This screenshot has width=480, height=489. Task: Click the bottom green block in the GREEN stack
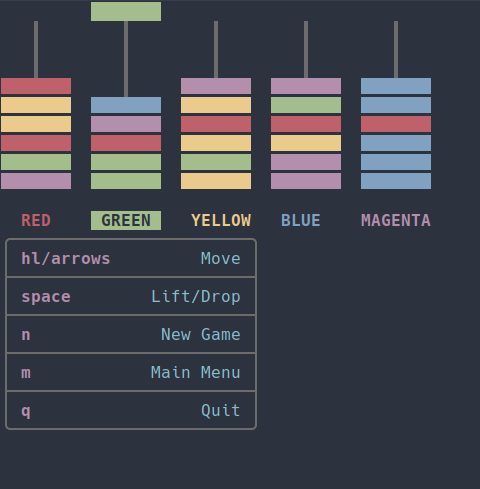(126, 181)
